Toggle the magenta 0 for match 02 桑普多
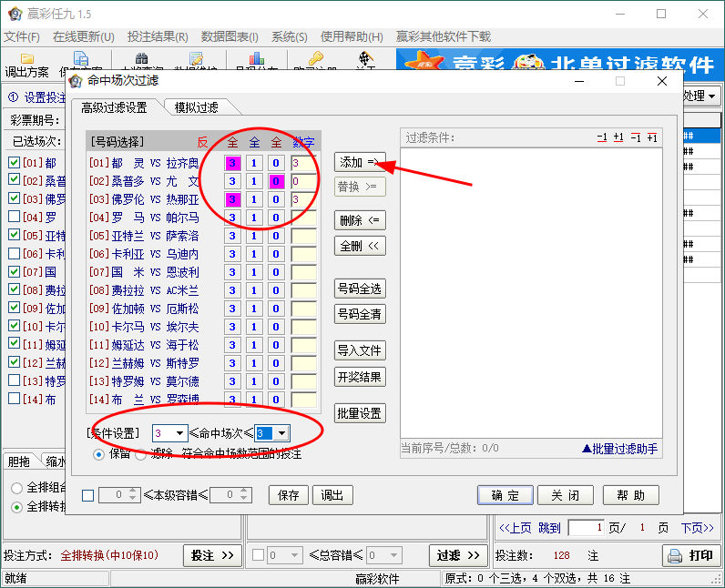Screen dimensions: 725x588 tap(276, 181)
